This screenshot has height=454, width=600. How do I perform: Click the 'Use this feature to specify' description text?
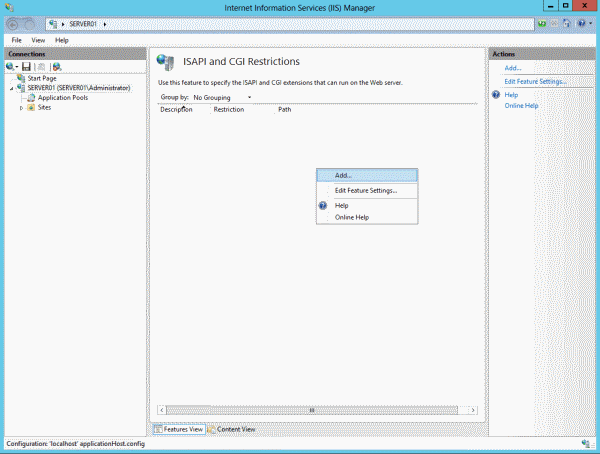pyautogui.click(x=280, y=83)
